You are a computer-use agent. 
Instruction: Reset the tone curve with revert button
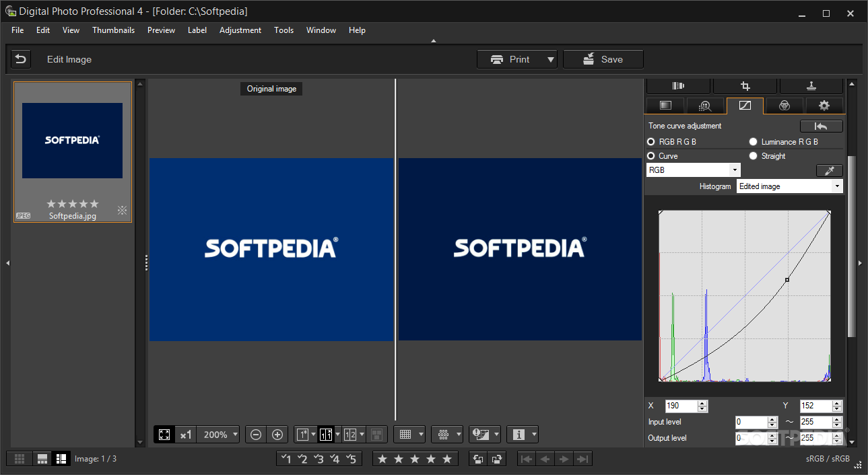click(821, 126)
